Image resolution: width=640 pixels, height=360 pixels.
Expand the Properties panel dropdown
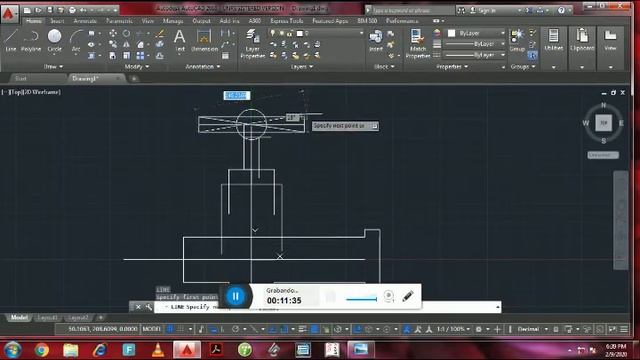[x=452, y=66]
